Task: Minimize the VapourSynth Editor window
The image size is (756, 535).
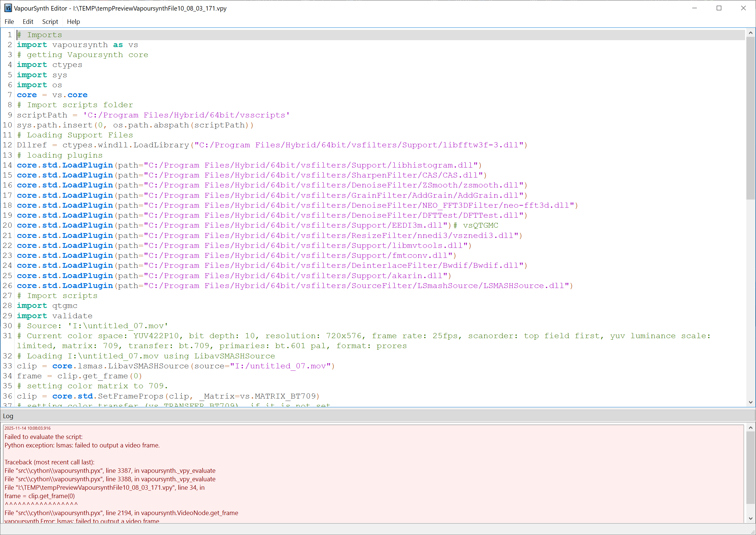Action: pos(694,8)
